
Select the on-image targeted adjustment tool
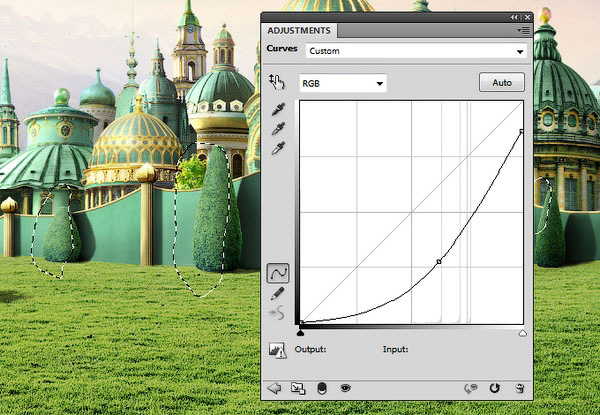277,82
